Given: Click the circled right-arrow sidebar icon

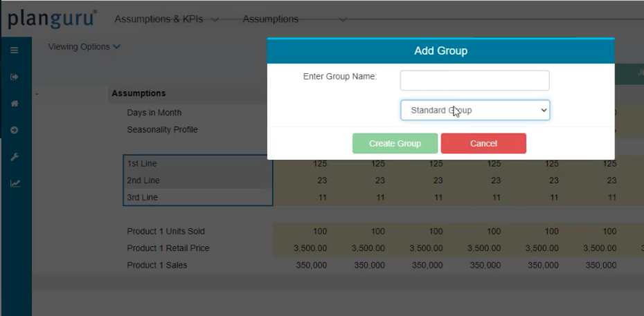Looking at the screenshot, I should click(15, 130).
